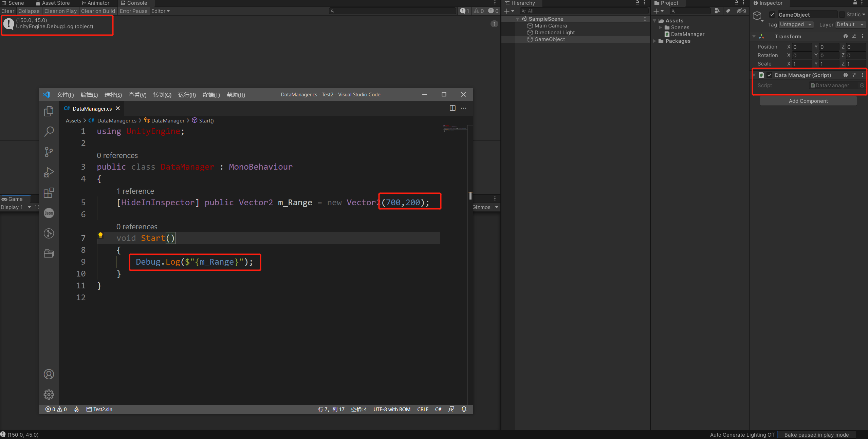This screenshot has width=868, height=439.
Task: Disable the Data Manager script checkbox
Action: (770, 75)
